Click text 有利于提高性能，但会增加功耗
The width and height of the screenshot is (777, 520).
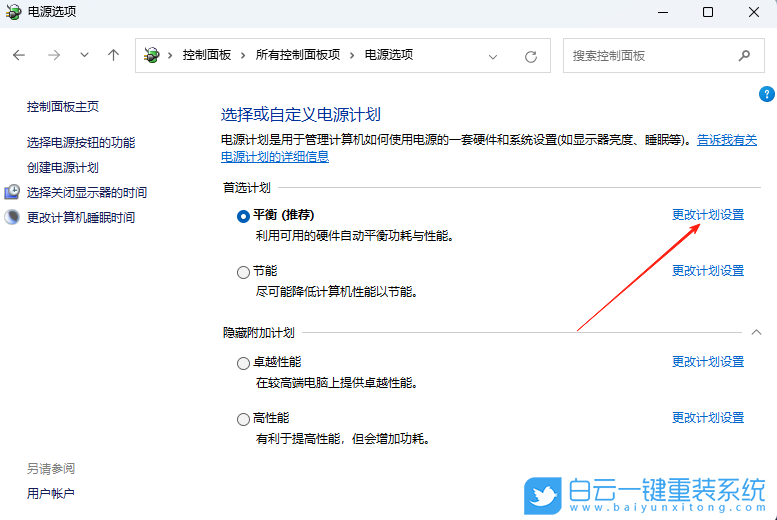(x=343, y=439)
